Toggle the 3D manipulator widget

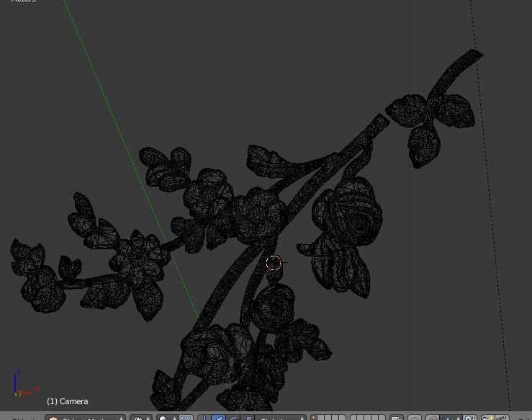point(204,418)
